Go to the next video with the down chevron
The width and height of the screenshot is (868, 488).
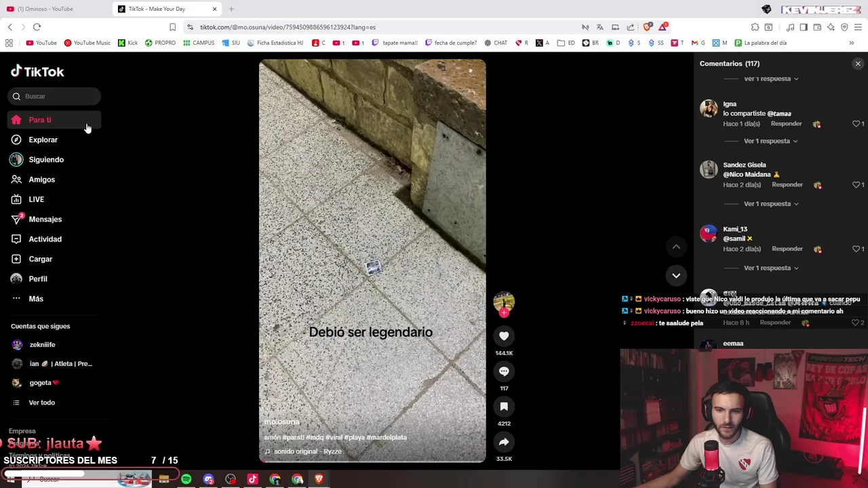pyautogui.click(x=676, y=275)
